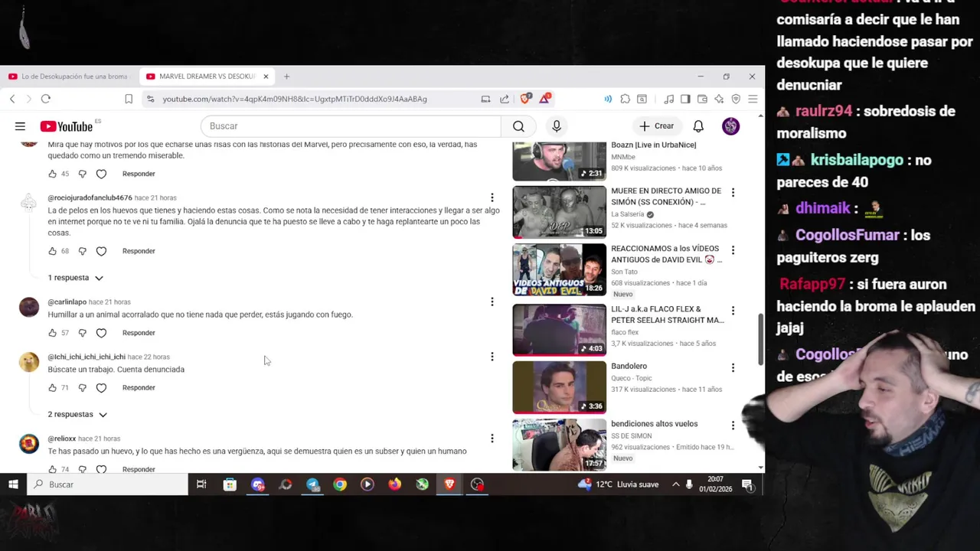This screenshot has width=980, height=551.
Task: Bookmark this page with the bookmark icon
Action: (x=129, y=99)
